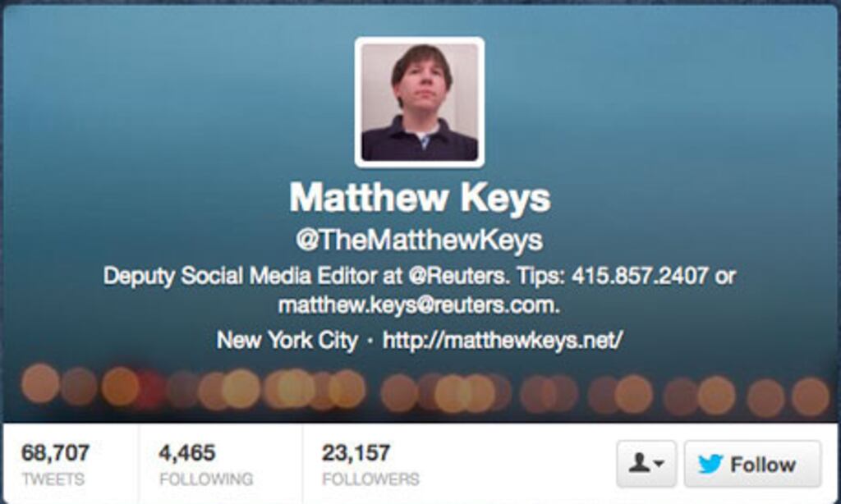Open the user actions person icon menu

tap(646, 464)
